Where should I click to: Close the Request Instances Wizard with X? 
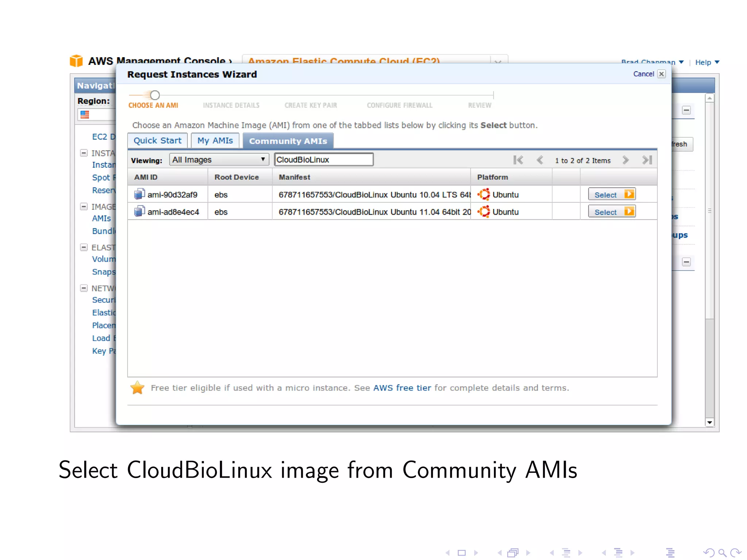662,74
